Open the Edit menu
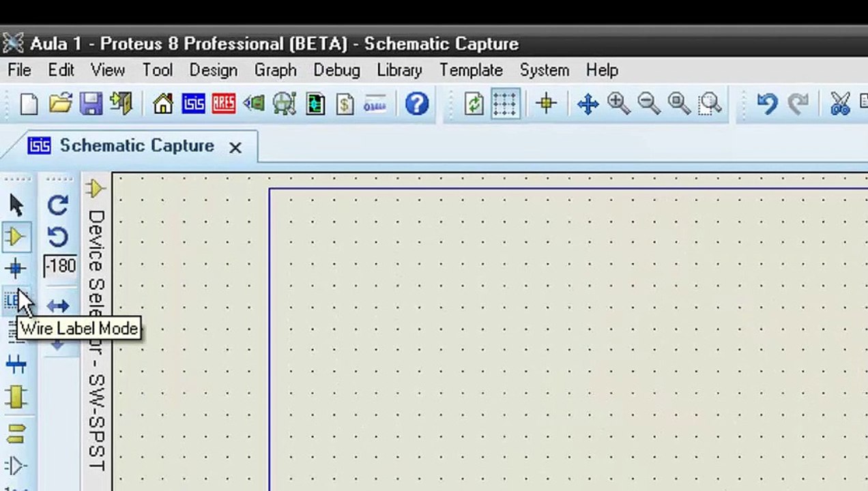Screen dimensions: 868x491 coord(61,70)
